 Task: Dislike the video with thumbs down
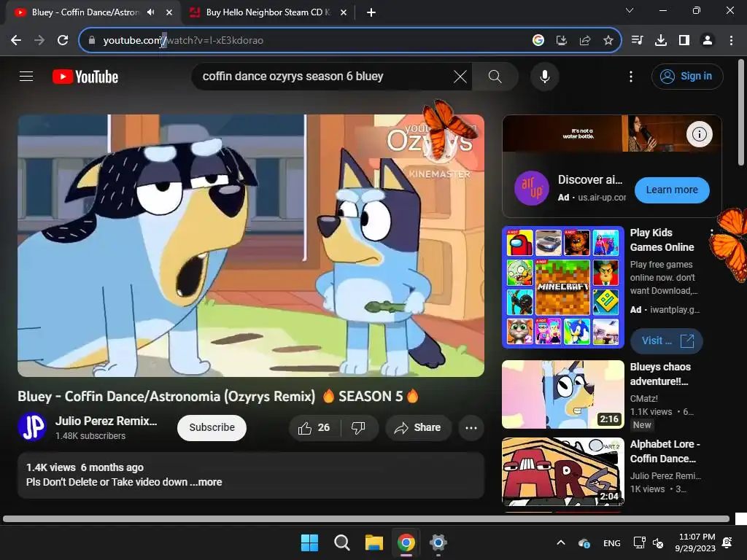(358, 427)
